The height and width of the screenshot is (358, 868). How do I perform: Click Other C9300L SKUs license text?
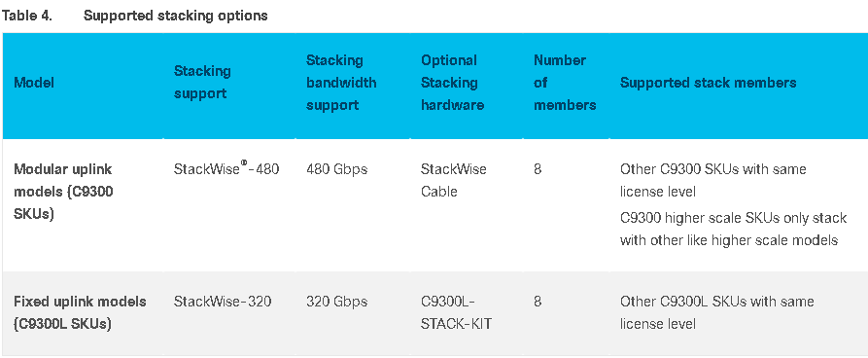717,312
